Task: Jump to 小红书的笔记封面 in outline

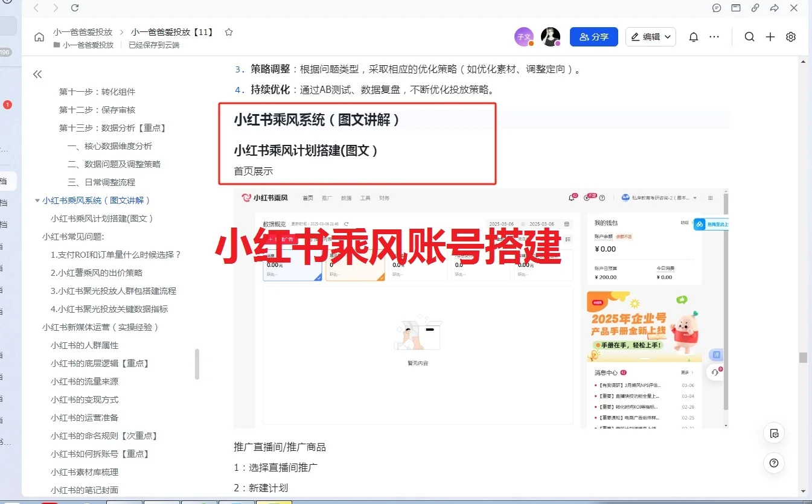Action: [85, 490]
